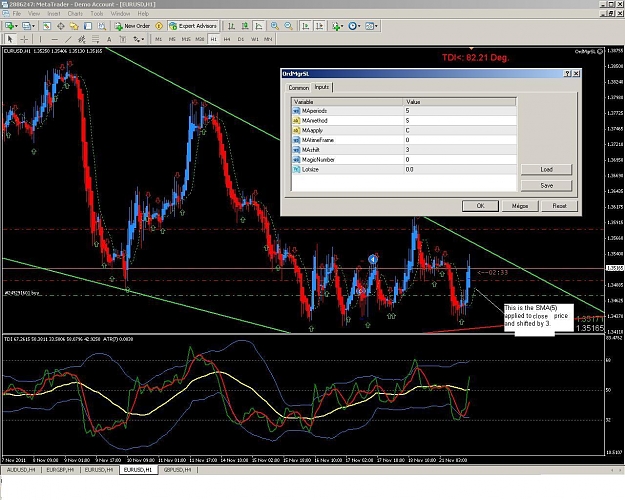Switch to the D1 timeframe
The image size is (625, 500).
coord(241,39)
